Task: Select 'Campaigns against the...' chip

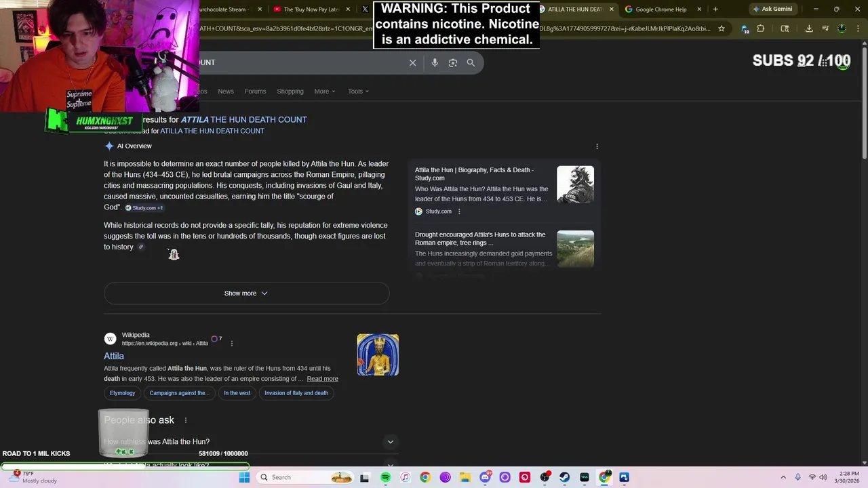Action: tap(179, 393)
